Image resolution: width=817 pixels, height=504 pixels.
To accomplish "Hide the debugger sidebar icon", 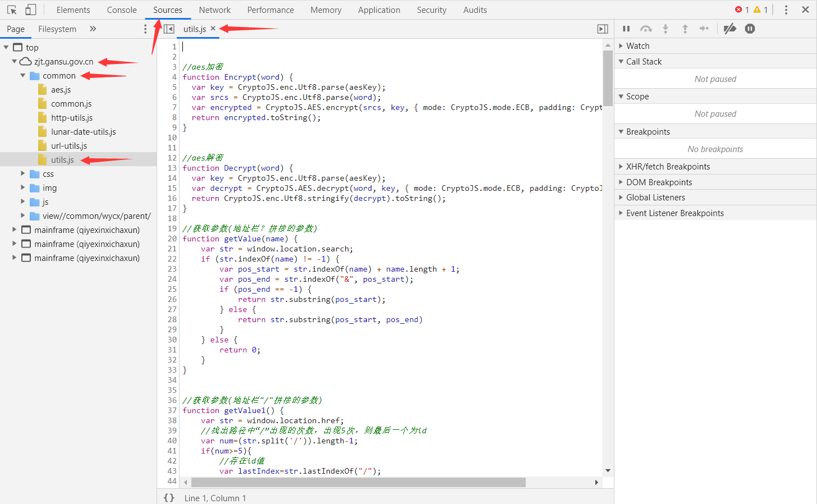I will pos(603,29).
